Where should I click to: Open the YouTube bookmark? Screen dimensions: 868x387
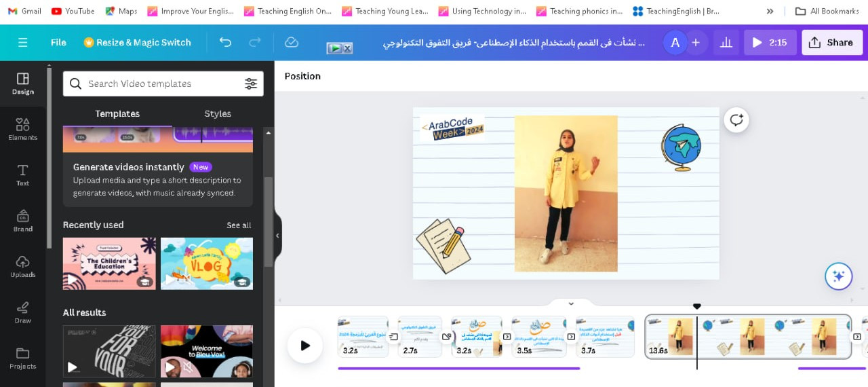point(73,11)
